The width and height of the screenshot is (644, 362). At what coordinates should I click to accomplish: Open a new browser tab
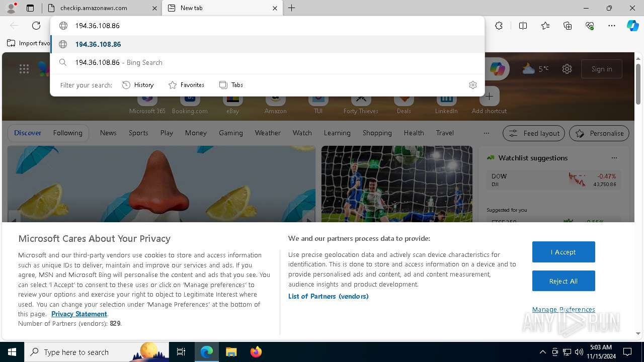[291, 8]
